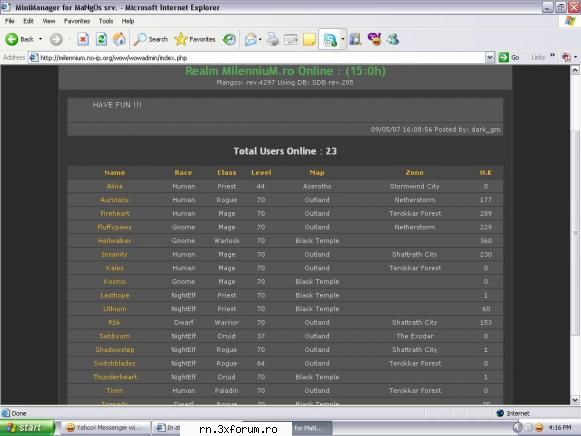Click the Yahoo smiley tray icon
This screenshot has width=581, height=436.
click(539, 428)
